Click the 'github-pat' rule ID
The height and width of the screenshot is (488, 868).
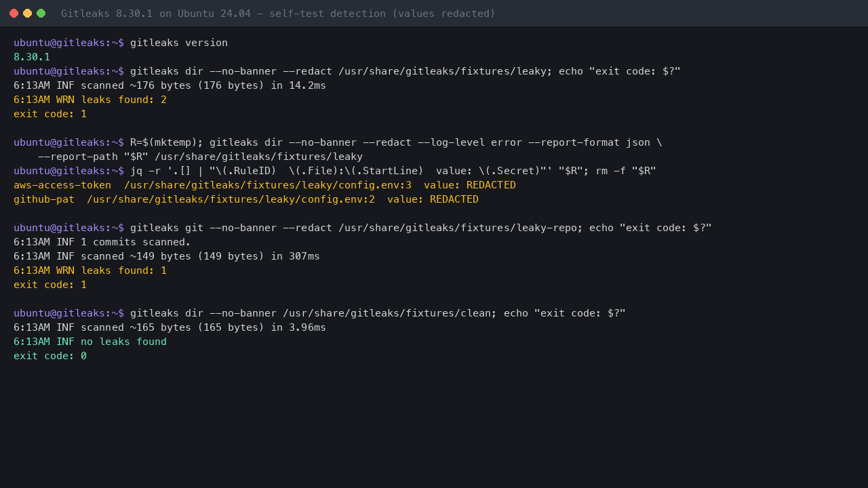(44, 199)
